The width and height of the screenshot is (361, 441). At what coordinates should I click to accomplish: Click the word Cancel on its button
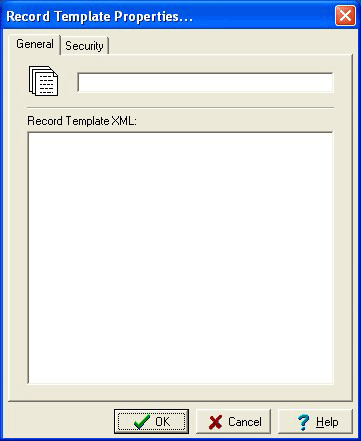[245, 422]
